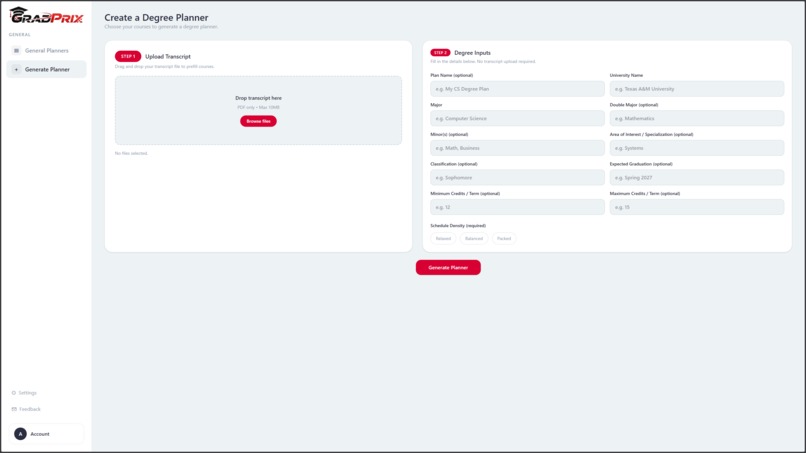The image size is (806, 453).
Task: Open General Planners icon in sidebar
Action: coord(16,50)
